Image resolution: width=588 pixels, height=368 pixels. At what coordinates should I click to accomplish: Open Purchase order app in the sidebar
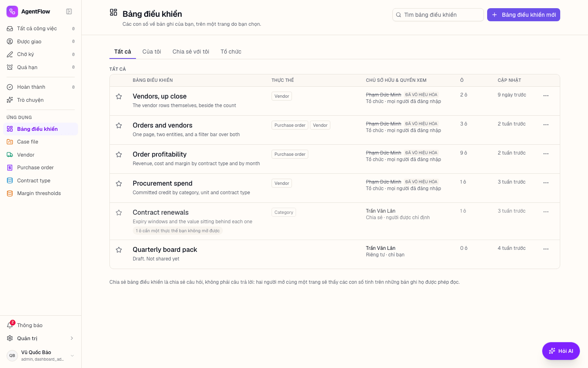(40, 168)
